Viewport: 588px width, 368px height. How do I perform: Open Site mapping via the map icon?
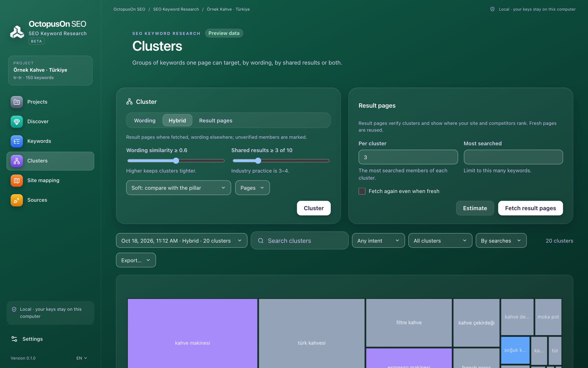(x=17, y=180)
